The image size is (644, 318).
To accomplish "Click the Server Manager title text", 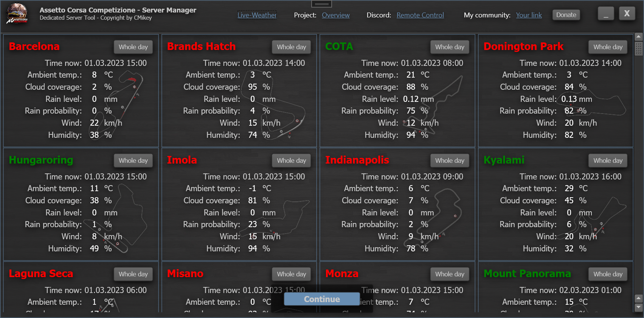I will pos(118,10).
